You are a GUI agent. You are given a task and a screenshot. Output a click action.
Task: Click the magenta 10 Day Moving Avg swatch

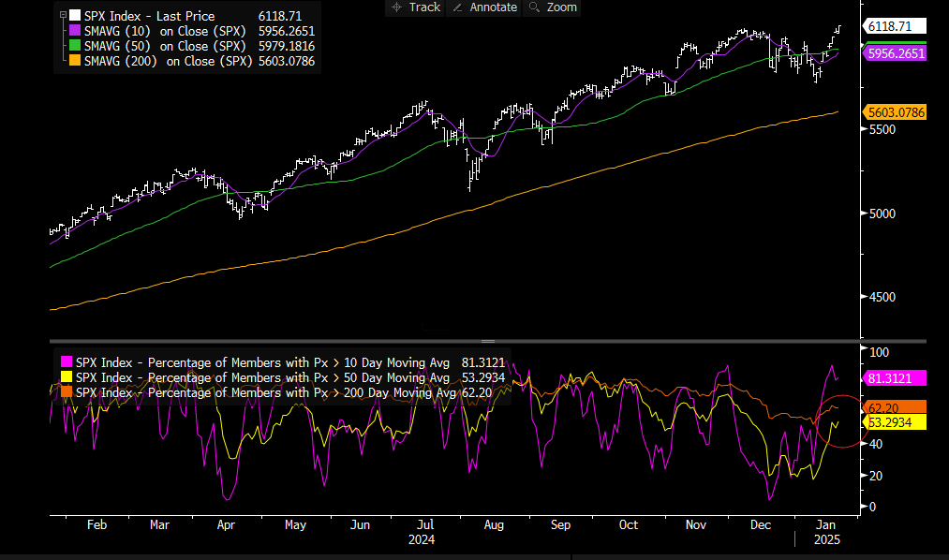click(67, 361)
